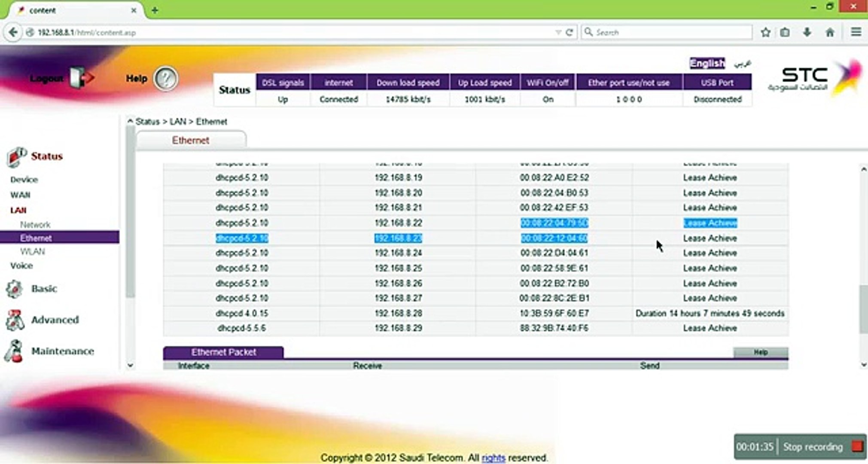Select Network under LAN menu

coord(35,224)
